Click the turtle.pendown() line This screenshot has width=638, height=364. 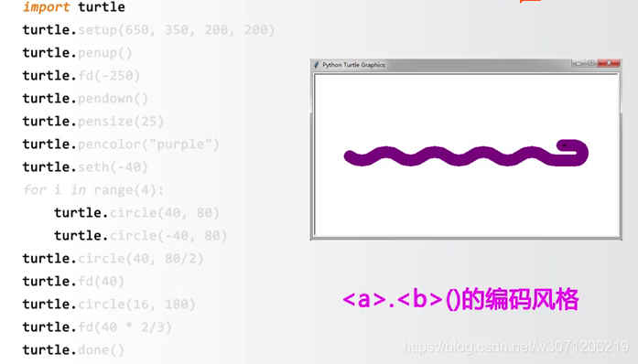85,99
